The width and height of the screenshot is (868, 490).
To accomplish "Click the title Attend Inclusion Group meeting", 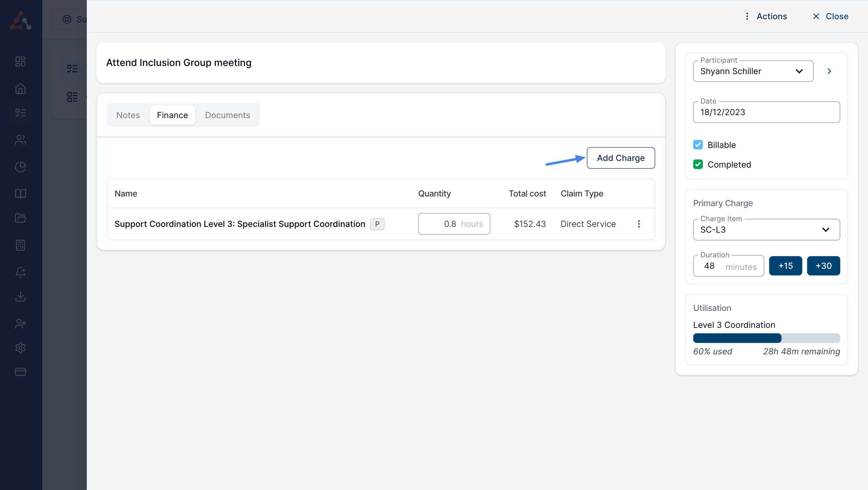I will pos(179,63).
